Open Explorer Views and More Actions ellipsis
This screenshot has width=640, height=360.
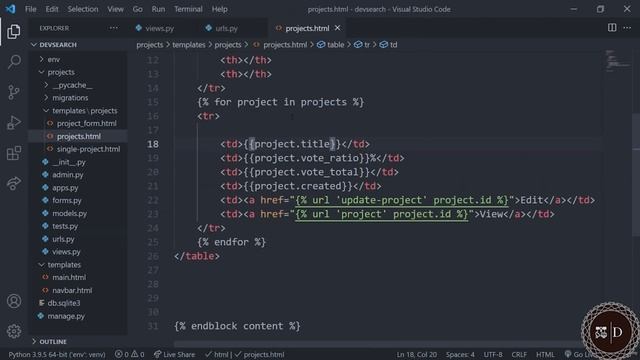coord(113,28)
